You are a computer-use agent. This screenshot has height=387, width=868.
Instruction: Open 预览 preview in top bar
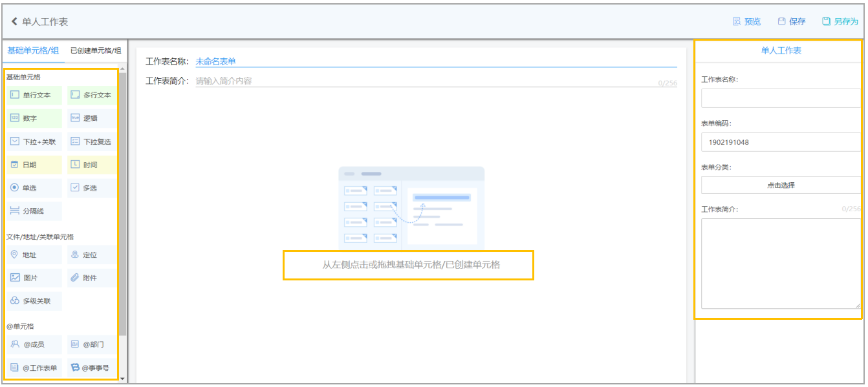tap(746, 21)
